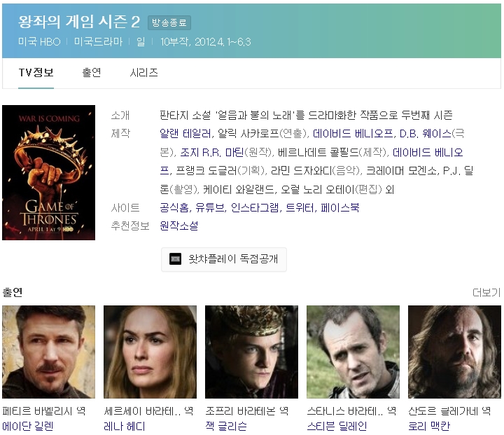Open the 왓챠플레이 독점공개 button
504x435 pixels.
[224, 259]
